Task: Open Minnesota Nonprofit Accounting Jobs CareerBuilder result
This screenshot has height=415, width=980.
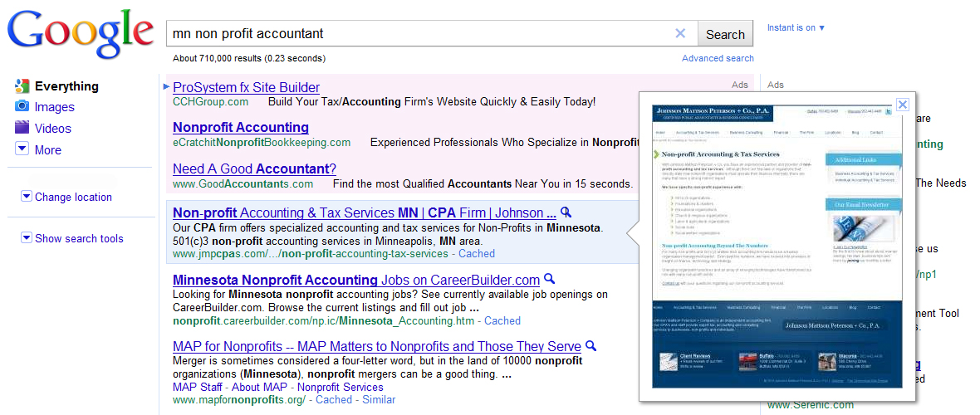Action: [x=356, y=280]
